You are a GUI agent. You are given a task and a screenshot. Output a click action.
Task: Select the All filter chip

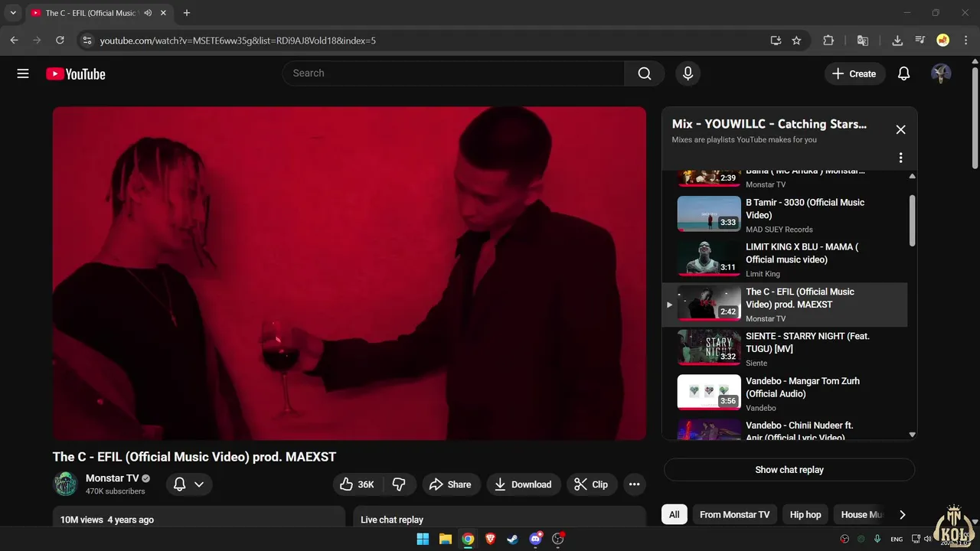[x=674, y=515]
